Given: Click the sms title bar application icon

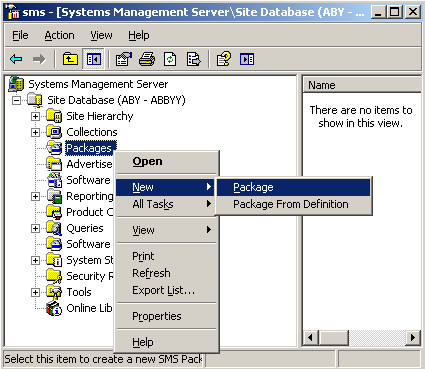Looking at the screenshot, I should [x=13, y=12].
